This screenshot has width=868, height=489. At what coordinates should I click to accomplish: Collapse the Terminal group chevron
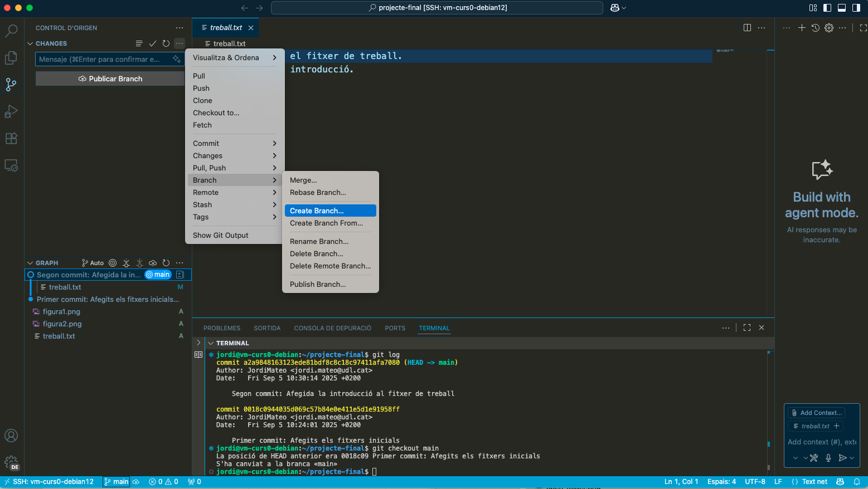click(x=211, y=343)
